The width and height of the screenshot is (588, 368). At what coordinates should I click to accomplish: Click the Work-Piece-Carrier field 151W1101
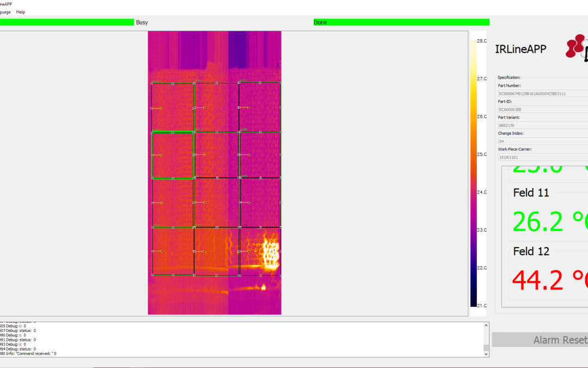click(543, 158)
